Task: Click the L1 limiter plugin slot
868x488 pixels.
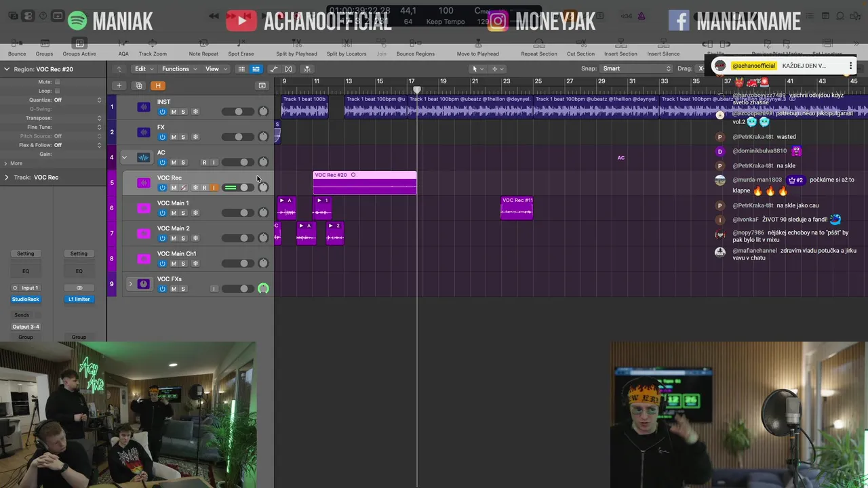Action: 79,299
